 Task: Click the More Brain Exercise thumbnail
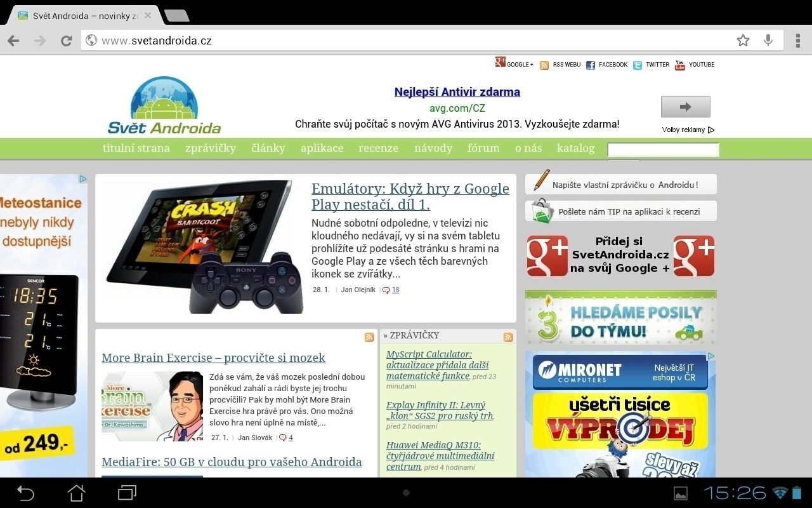tap(152, 406)
